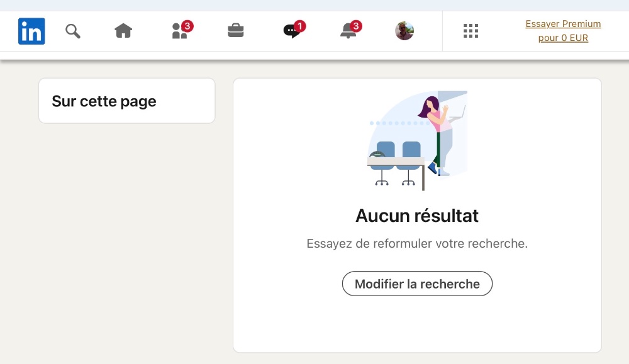Screen dimensions: 629x364
Task: Open the Jobs briefcase icon
Action: tap(236, 31)
